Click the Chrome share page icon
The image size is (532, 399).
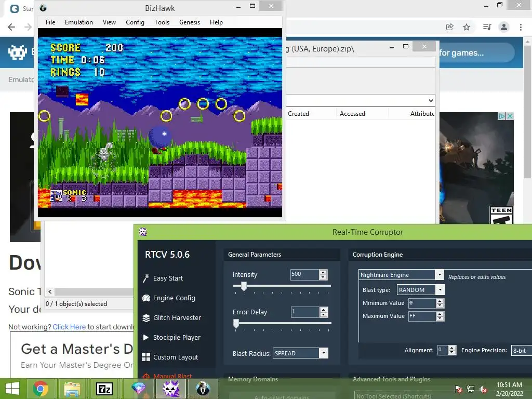pos(449,27)
